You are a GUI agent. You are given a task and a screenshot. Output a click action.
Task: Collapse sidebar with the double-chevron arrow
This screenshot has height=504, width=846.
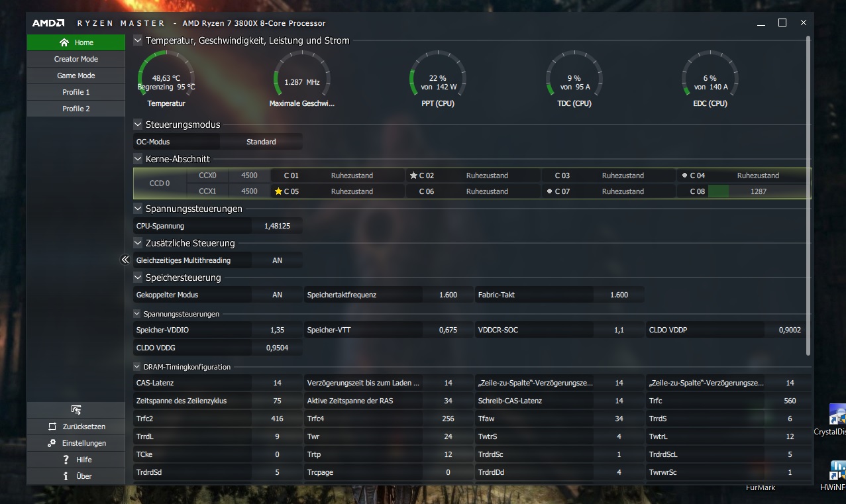125,260
